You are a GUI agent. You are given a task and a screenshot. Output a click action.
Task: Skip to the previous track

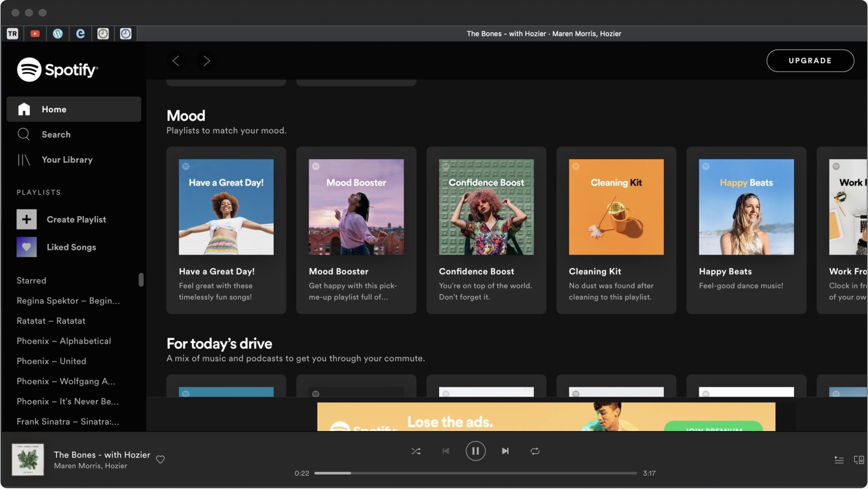pyautogui.click(x=446, y=451)
